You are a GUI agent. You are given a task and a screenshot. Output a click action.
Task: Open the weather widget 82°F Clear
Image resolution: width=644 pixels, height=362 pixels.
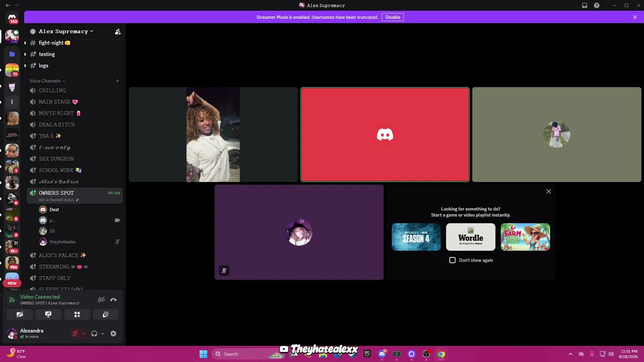pos(17,354)
